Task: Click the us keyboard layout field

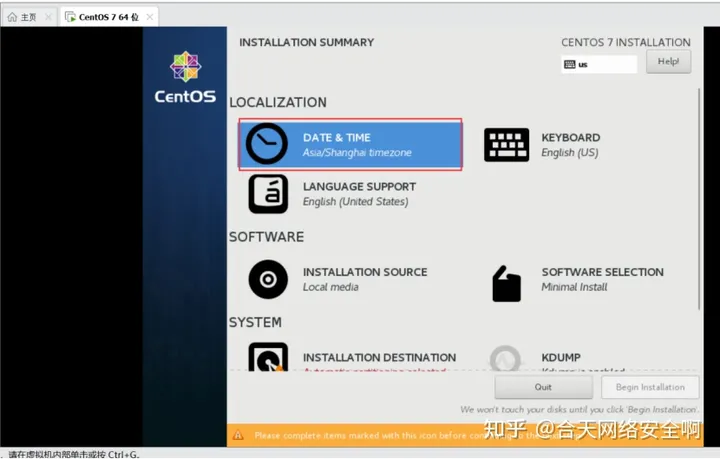Action: [599, 64]
